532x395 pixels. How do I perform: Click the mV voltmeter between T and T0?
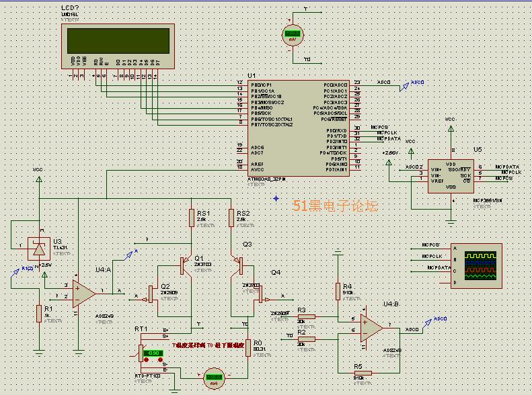click(x=292, y=35)
